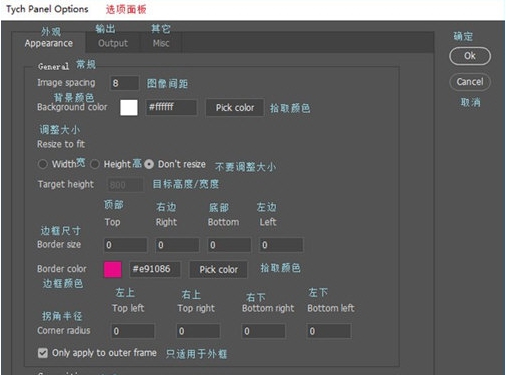Click the Corner radius label
The height and width of the screenshot is (375, 506).
[x=64, y=330]
